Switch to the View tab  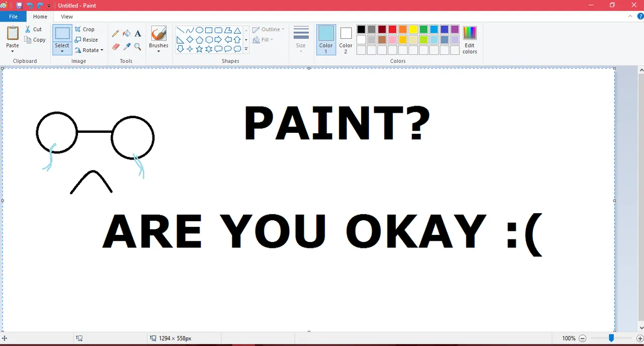click(67, 17)
